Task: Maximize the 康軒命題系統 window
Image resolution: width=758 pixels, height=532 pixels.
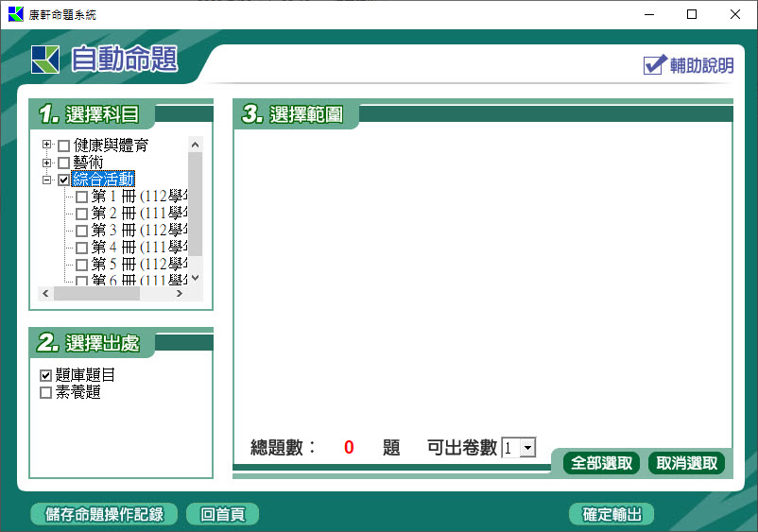Action: click(692, 14)
